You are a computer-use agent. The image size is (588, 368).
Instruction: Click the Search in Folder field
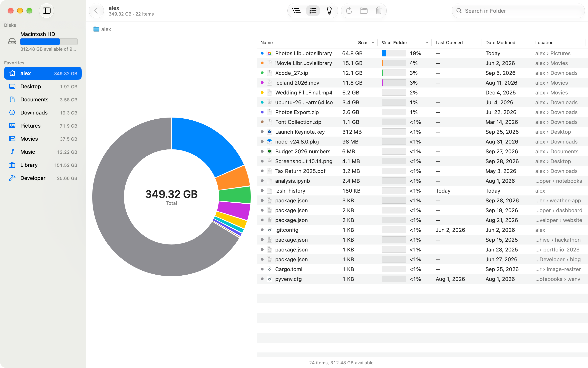[x=518, y=11]
